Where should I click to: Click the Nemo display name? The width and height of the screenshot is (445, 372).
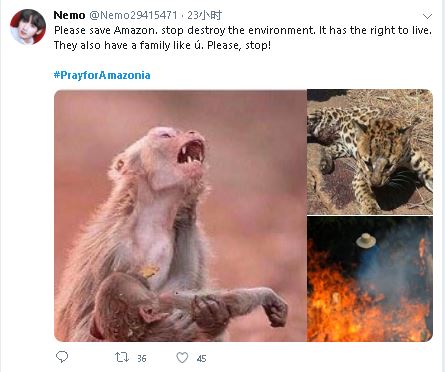tap(69, 15)
